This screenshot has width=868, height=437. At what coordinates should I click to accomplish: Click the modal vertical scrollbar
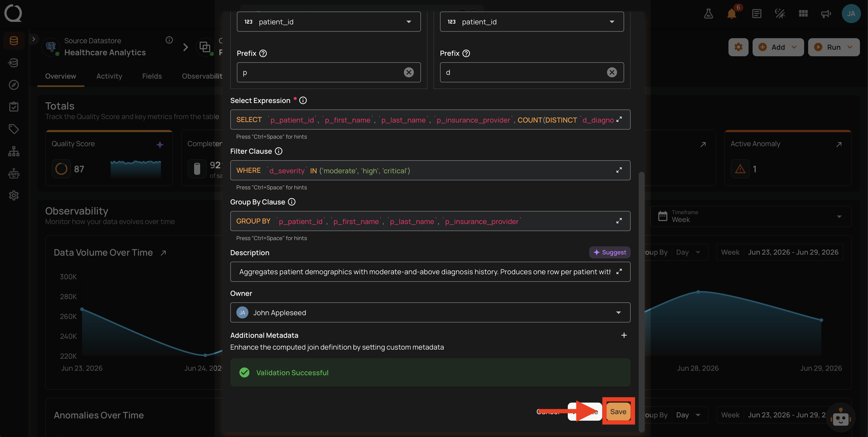641,302
